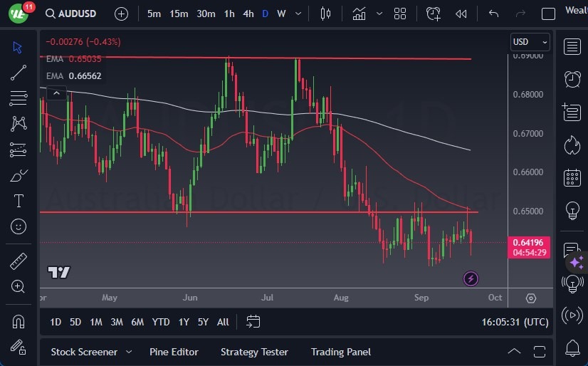Select the trend line drawing tool
The image size is (588, 366).
(19, 72)
